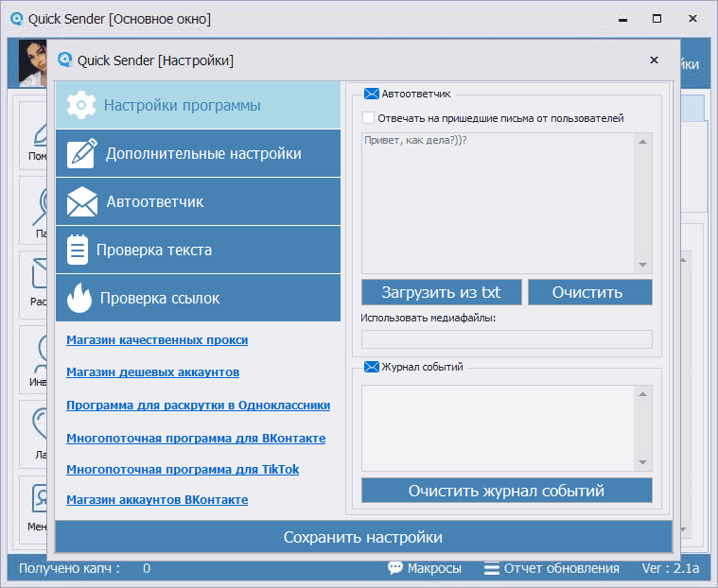
Task: Click the envelope icon next to Журнал событий
Action: (372, 367)
